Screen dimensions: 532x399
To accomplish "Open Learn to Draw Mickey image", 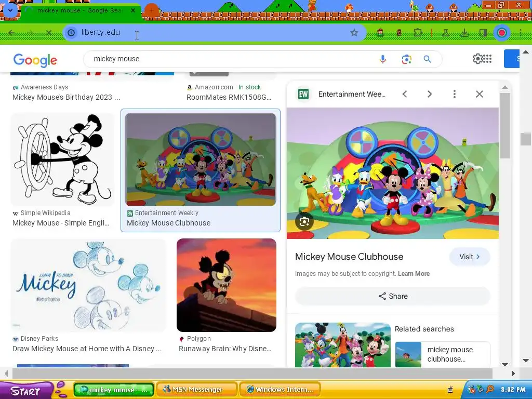I will pos(88,285).
